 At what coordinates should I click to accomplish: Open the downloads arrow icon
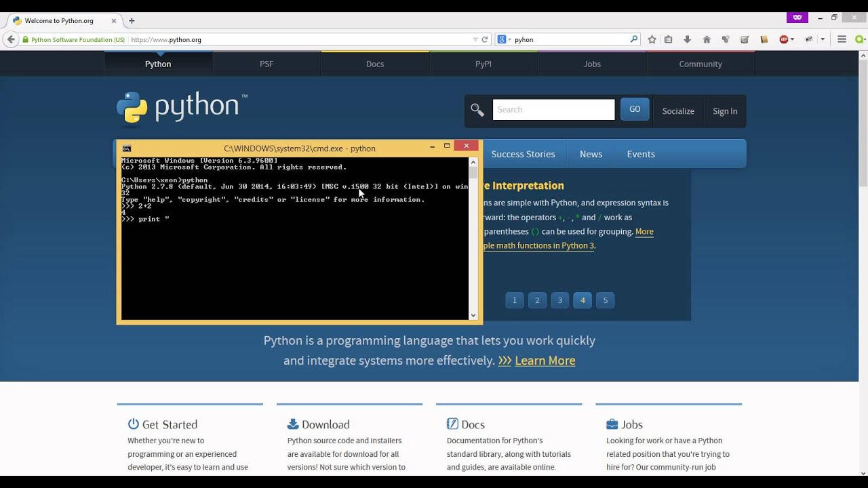tap(687, 39)
